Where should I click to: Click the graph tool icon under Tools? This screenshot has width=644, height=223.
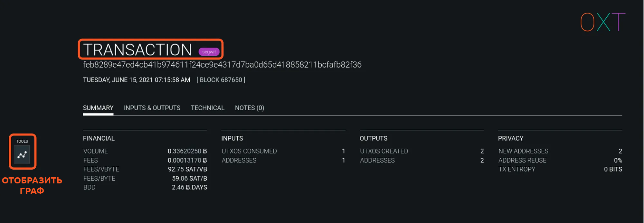pos(22,155)
